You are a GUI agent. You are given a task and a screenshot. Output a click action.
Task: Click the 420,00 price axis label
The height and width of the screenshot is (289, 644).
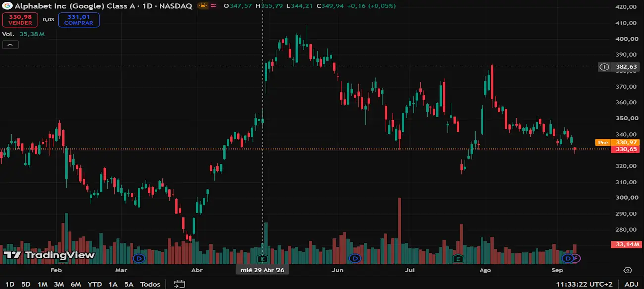pos(626,7)
